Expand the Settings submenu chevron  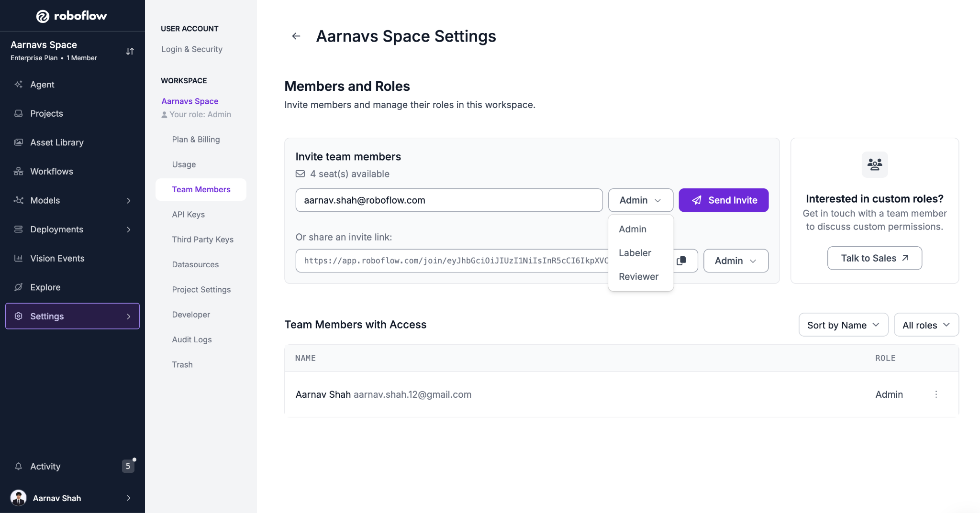[x=129, y=316]
